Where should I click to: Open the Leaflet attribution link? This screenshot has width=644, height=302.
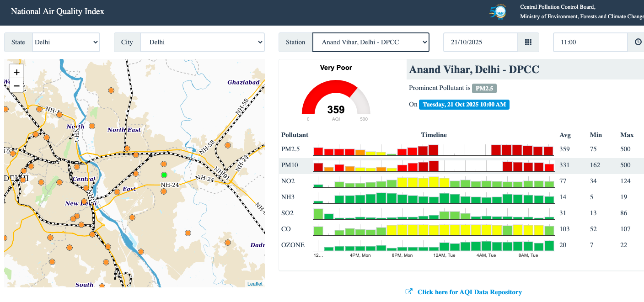255,284
